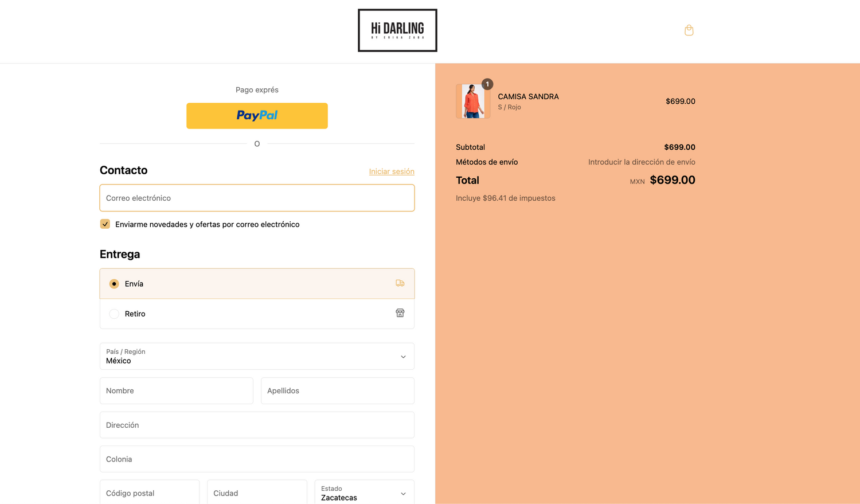Click the Colonia input box
Screen dimensions: 860x504
(257, 459)
